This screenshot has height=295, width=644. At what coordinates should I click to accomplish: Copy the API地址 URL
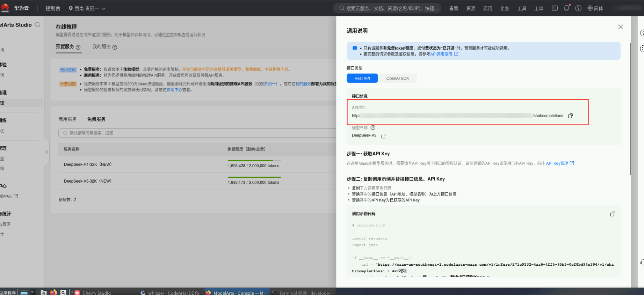coord(570,116)
